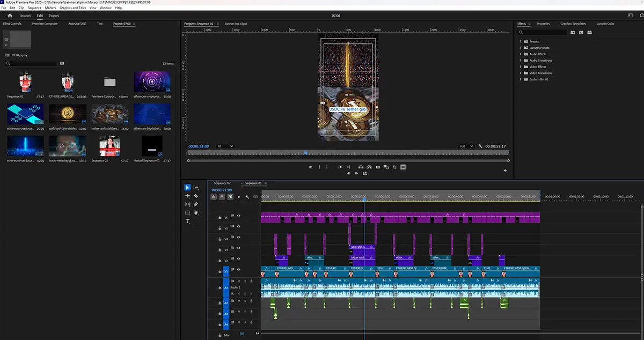644x340 pixels.
Task: Expand Audio Transitions folder
Action: coord(521,61)
